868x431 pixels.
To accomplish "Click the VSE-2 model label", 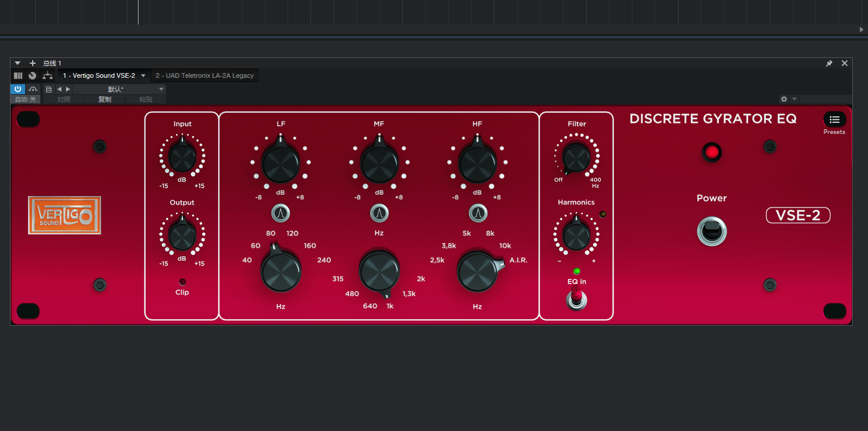I will point(798,215).
